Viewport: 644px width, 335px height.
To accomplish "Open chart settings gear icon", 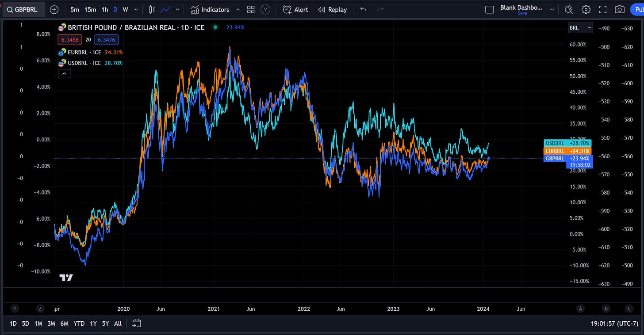I will (x=586, y=9).
